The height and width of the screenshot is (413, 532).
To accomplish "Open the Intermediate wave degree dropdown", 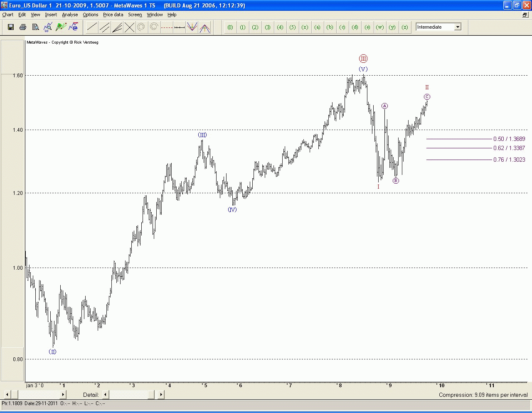I will [x=458, y=27].
